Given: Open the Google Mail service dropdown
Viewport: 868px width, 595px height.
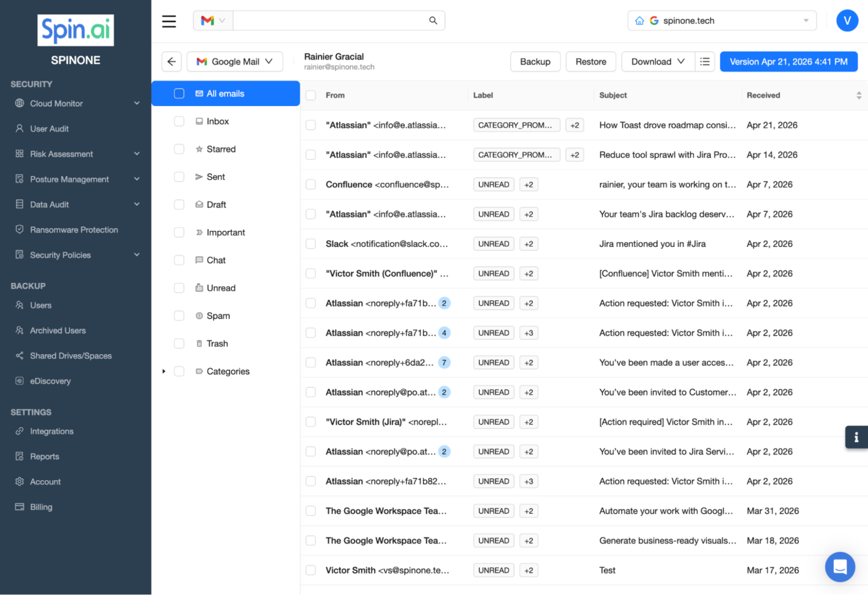Looking at the screenshot, I should coord(235,61).
